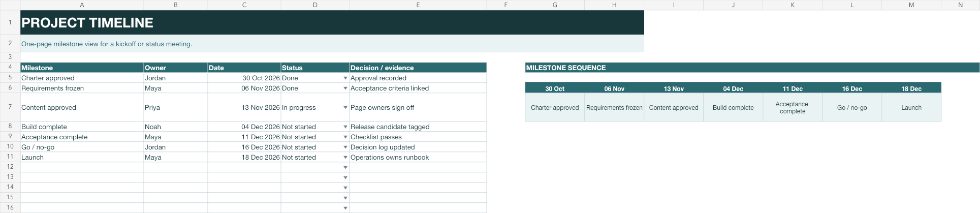Click the Milestone column header cell

coord(82,68)
